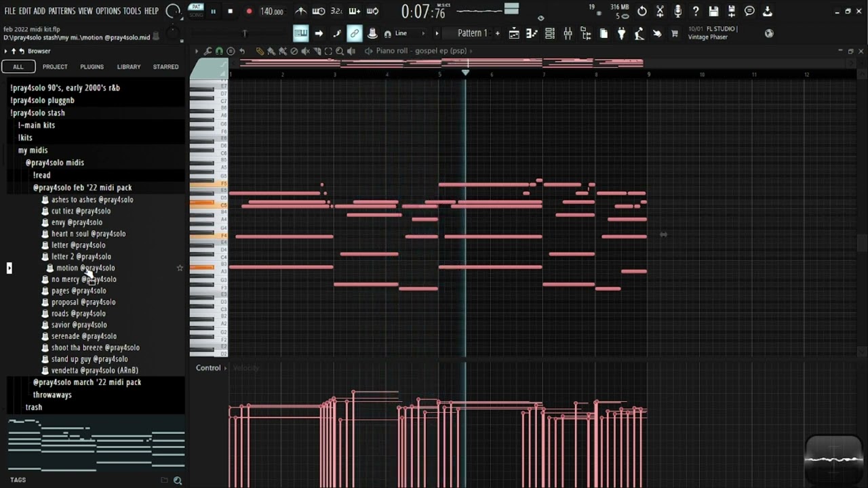Open the PATTERNS menu
Image resolution: width=868 pixels, height=488 pixels.
[62, 12]
